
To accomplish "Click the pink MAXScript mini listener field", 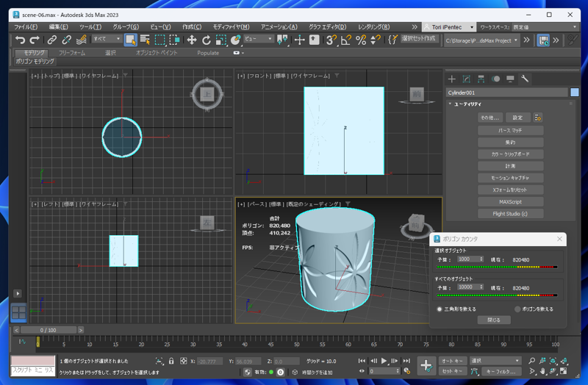I will coord(33,361).
